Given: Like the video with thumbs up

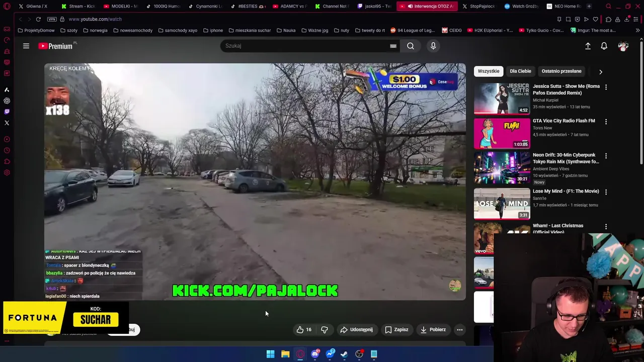Looking at the screenshot, I should tap(304, 329).
